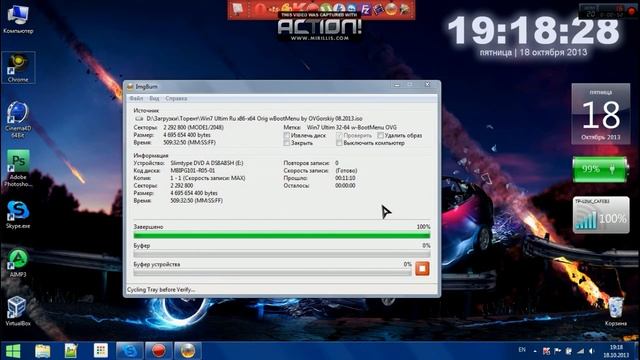Screen dimensions: 640x360
Task: Select the Slimtype DVD A DS8A8SH device text
Action: point(207,163)
